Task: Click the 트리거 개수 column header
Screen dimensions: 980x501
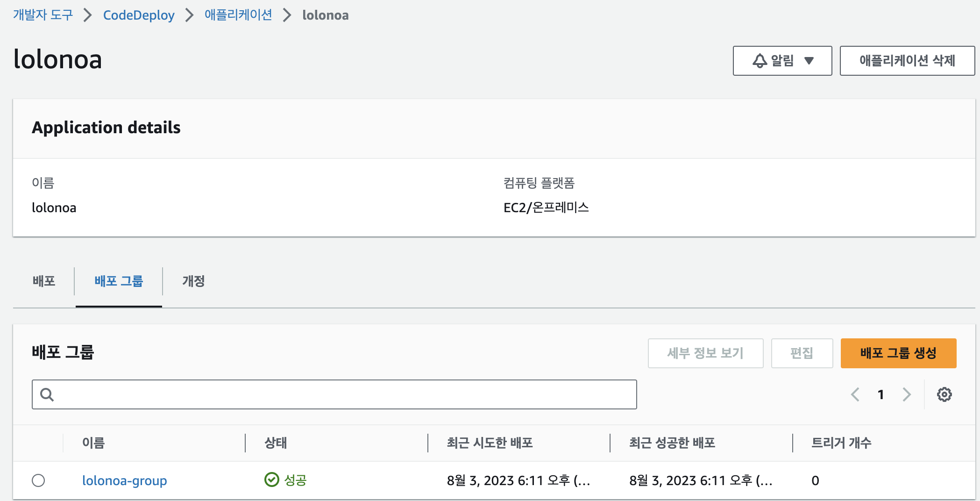Action: coord(841,443)
